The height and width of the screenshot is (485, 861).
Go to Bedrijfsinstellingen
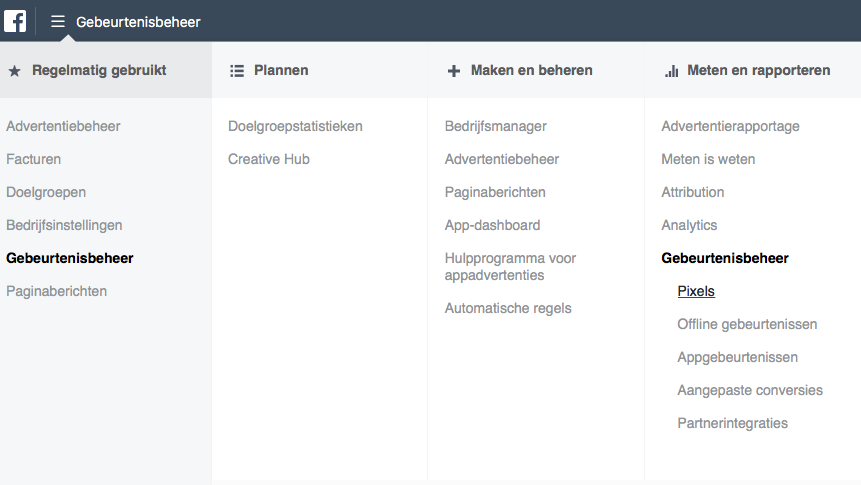tap(64, 225)
